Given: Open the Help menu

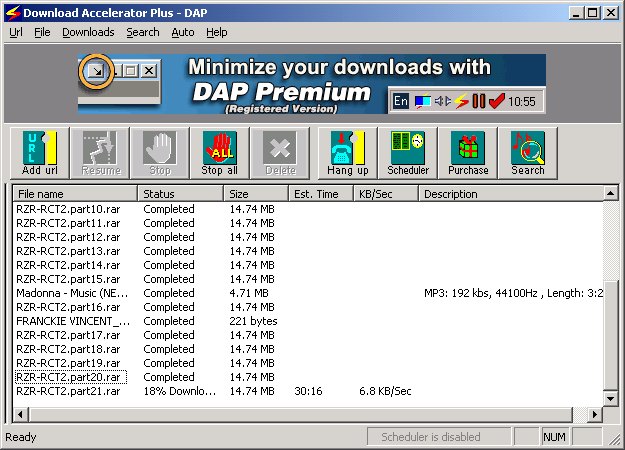Looking at the screenshot, I should click(216, 32).
